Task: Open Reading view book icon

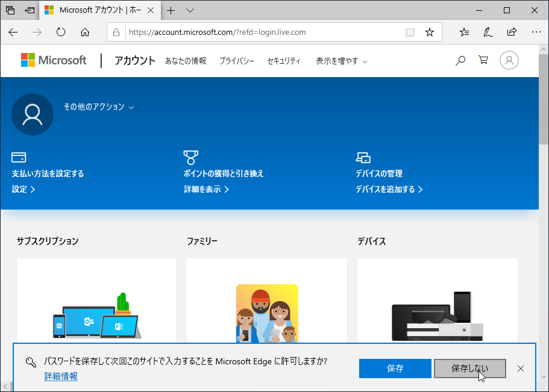Action: click(x=410, y=33)
